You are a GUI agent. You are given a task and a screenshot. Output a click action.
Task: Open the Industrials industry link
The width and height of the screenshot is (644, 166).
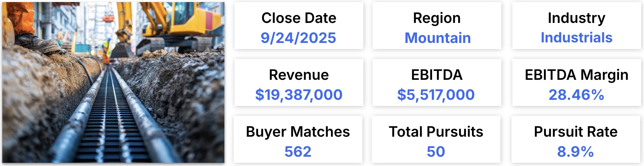(x=576, y=38)
